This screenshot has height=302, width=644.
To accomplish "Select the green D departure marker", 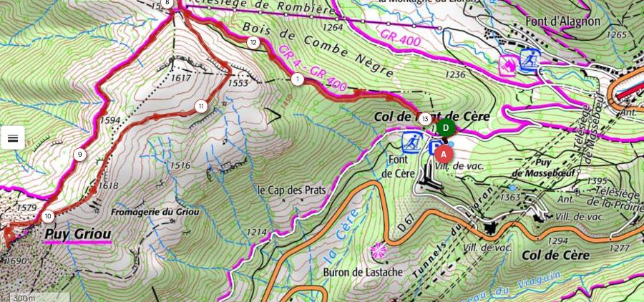I will click(446, 128).
